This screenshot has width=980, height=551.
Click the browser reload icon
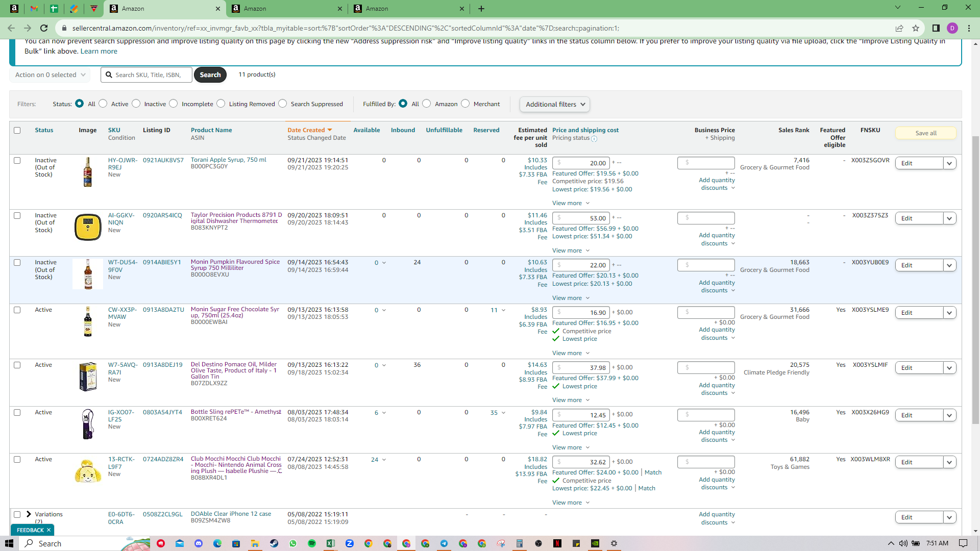pos(44,28)
